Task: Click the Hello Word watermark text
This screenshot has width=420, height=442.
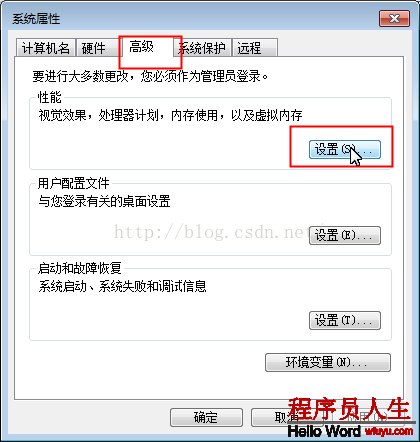Action: click(x=324, y=431)
